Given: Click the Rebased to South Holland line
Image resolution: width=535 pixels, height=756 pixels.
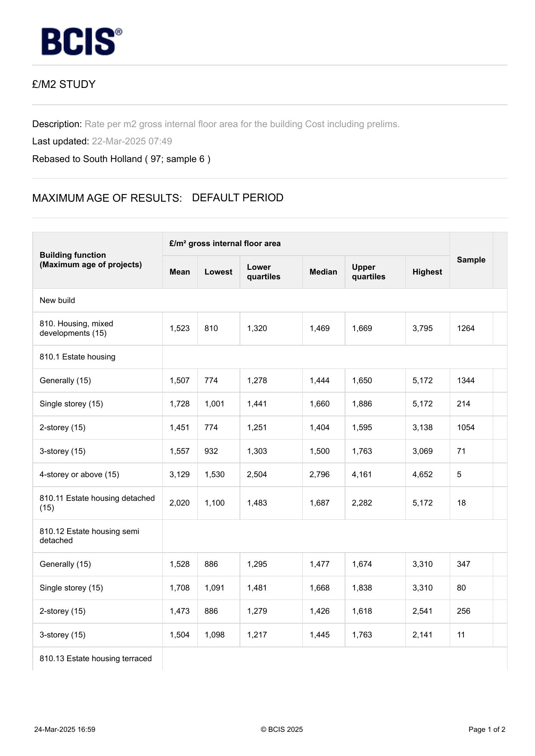Looking at the screenshot, I should click(x=121, y=159).
